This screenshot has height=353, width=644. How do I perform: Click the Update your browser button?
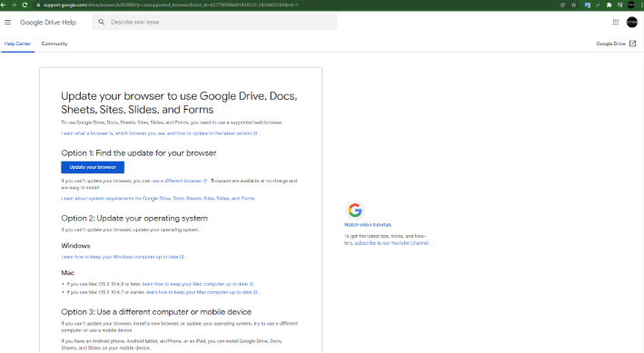tap(93, 167)
